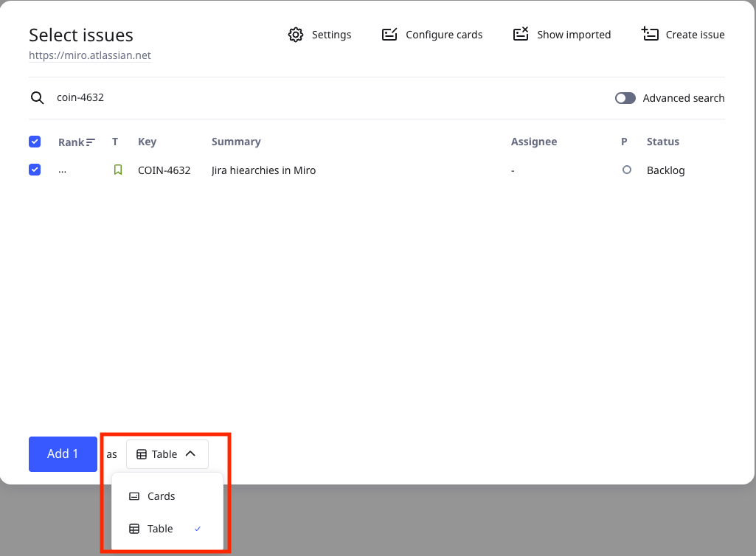Open the Jira hiearchies in Miro summary
756x556 pixels.
pos(263,170)
